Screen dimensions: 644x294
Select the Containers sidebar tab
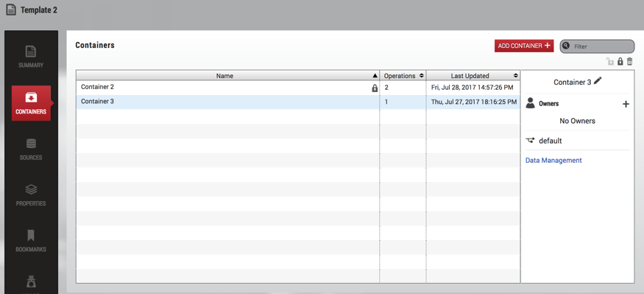point(31,103)
